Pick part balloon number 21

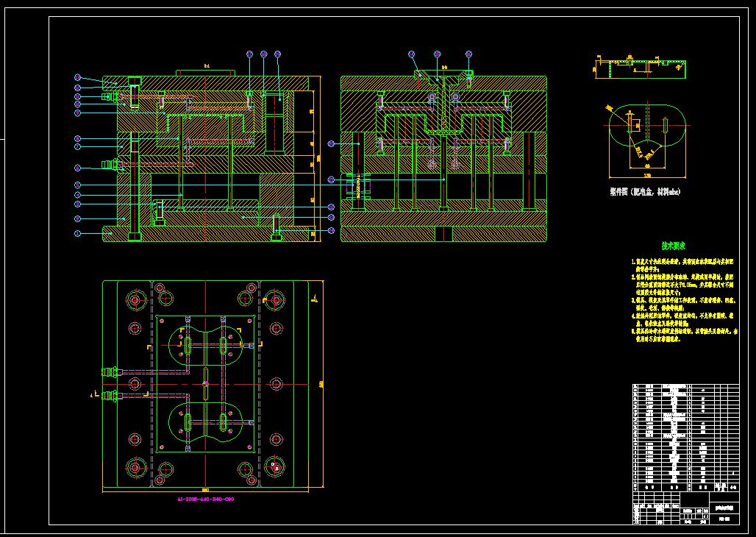coord(331,180)
